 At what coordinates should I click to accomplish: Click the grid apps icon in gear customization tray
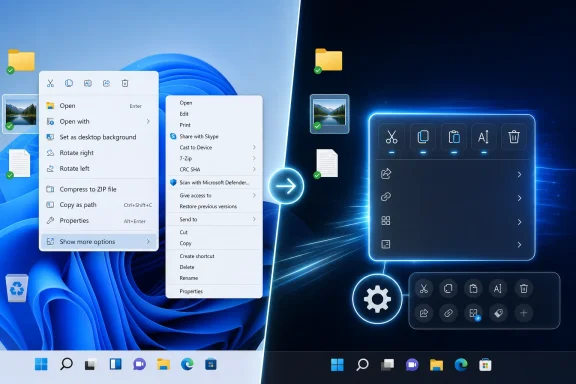(473, 313)
